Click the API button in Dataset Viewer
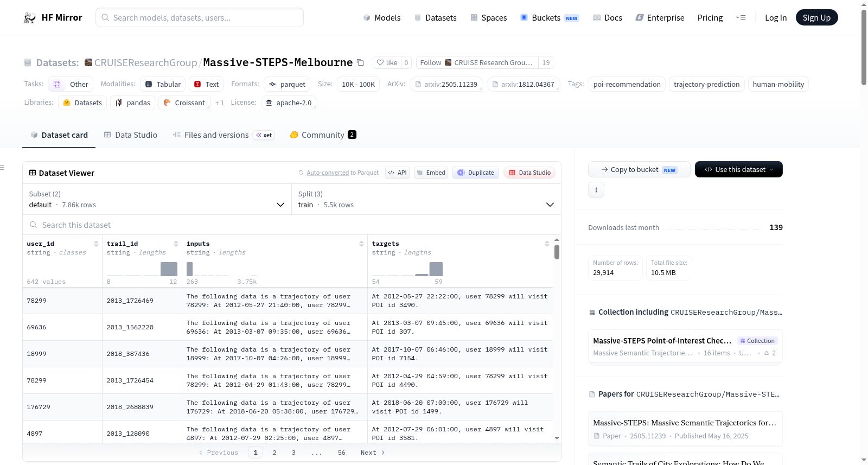 pyautogui.click(x=397, y=173)
